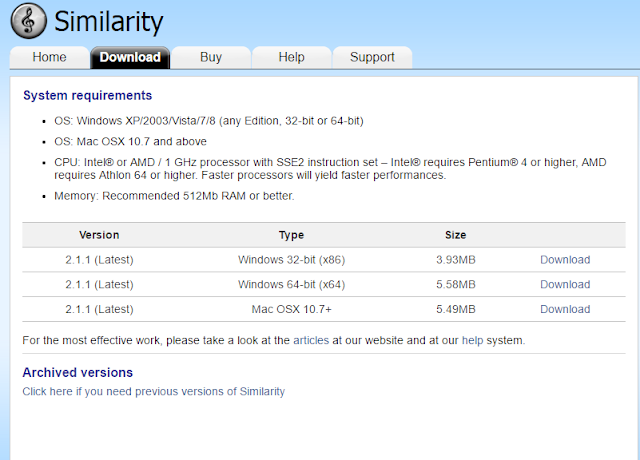Download the Windows 64-bit (x64) version

point(565,284)
